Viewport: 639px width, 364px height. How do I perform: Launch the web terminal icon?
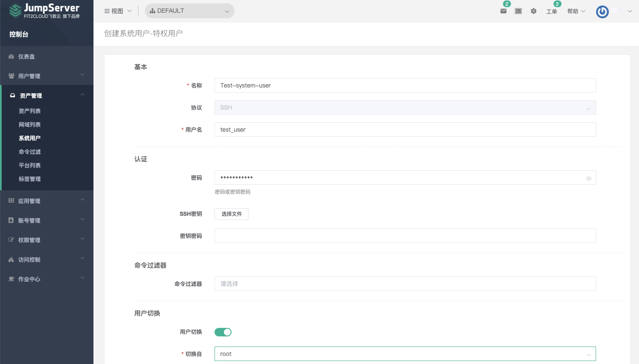[x=518, y=11]
